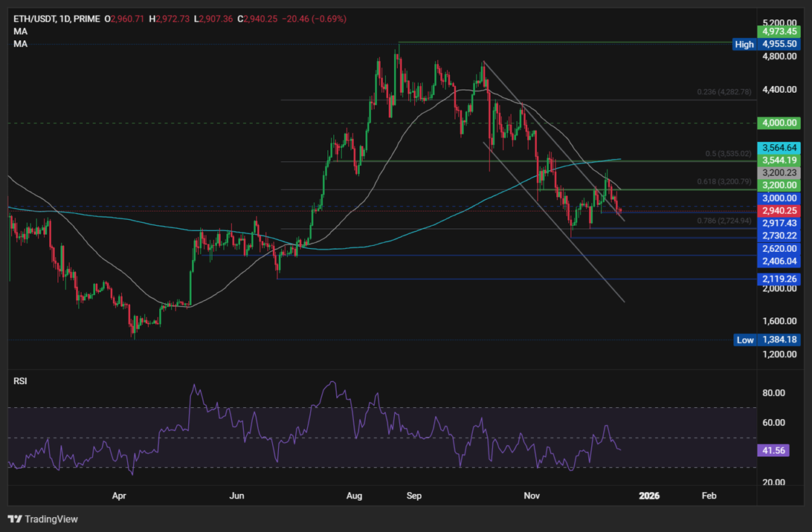The width and height of the screenshot is (812, 532).
Task: Click the blue 2,119.26 support level label
Action: (779, 279)
